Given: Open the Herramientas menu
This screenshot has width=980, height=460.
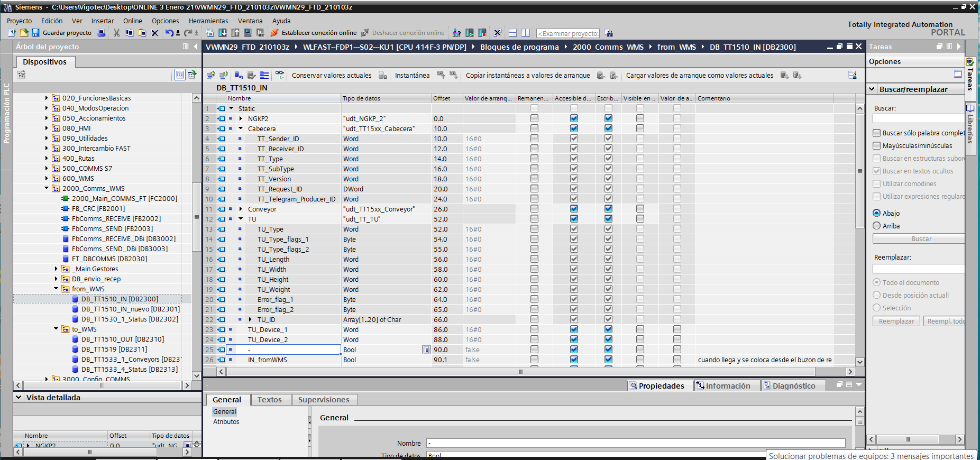Looking at the screenshot, I should click(x=208, y=21).
